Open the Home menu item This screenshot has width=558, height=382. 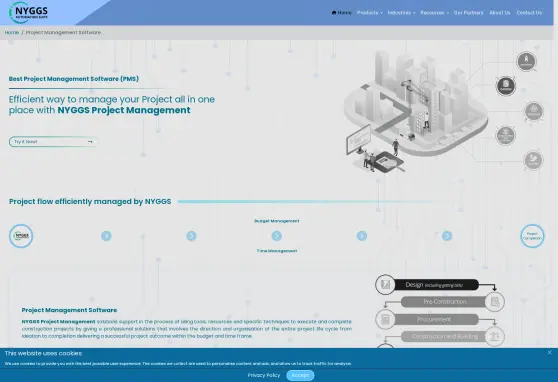pyautogui.click(x=341, y=13)
